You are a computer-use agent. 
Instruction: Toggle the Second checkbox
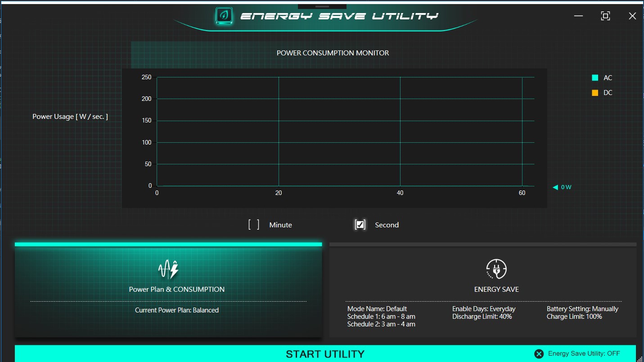tap(360, 225)
